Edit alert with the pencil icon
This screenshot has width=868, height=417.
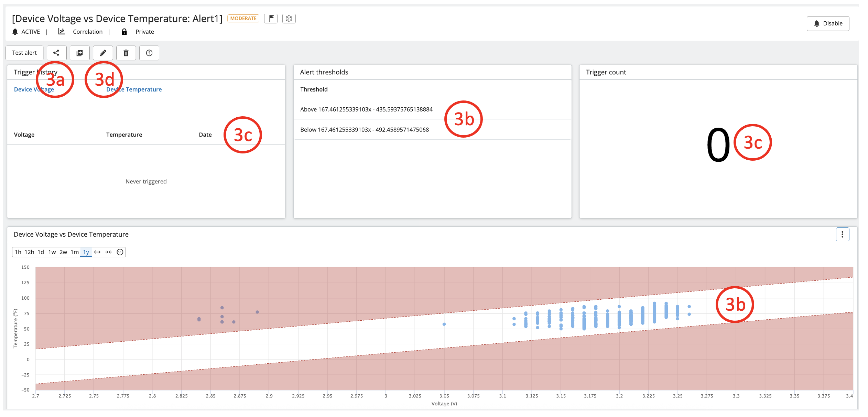coord(103,53)
